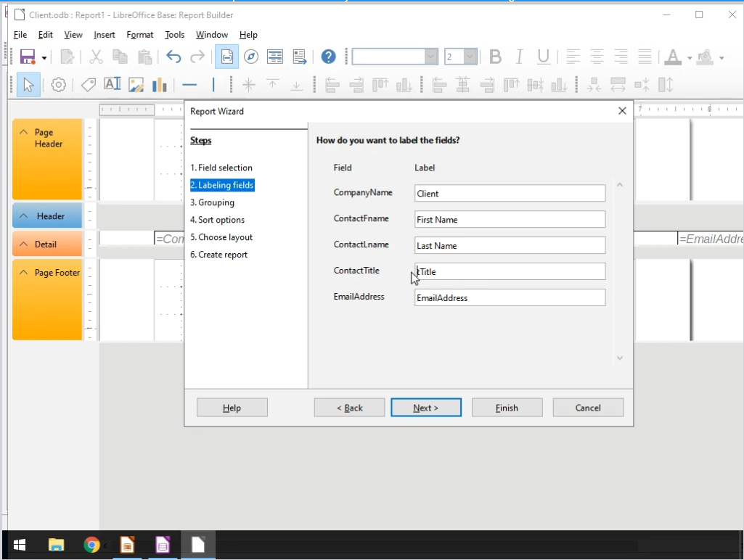Insert a chart using the toolbar icon
Screen dimensions: 744x560
pyautogui.click(x=160, y=85)
